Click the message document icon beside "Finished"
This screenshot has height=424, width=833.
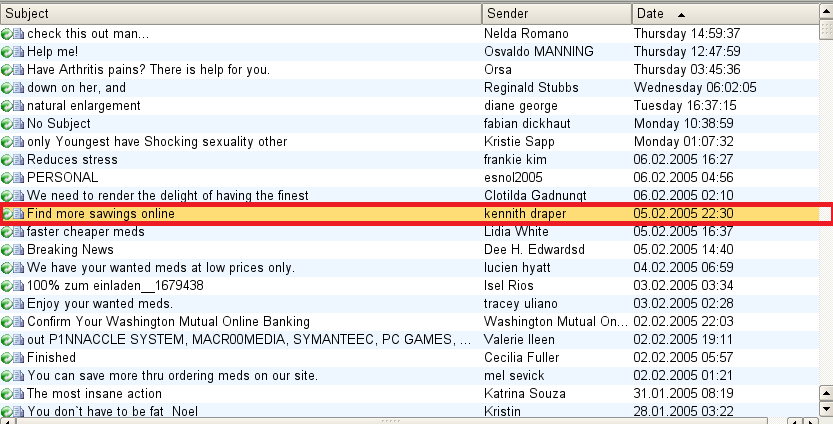coord(19,358)
